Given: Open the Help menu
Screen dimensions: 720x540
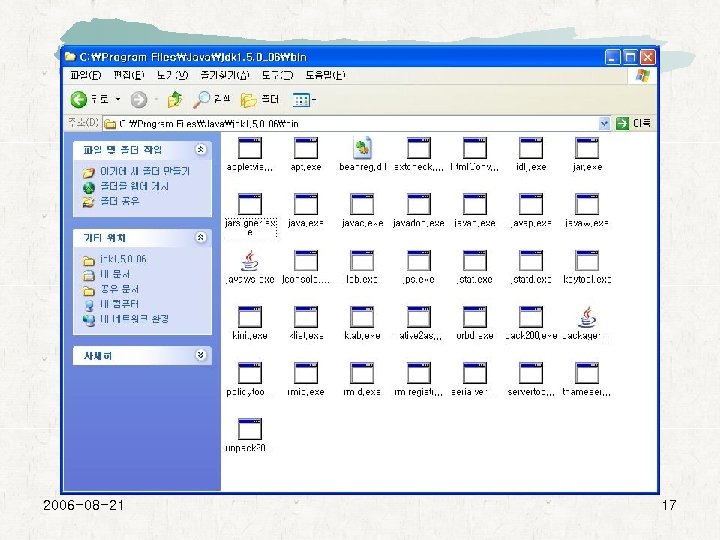Looking at the screenshot, I should point(326,75).
